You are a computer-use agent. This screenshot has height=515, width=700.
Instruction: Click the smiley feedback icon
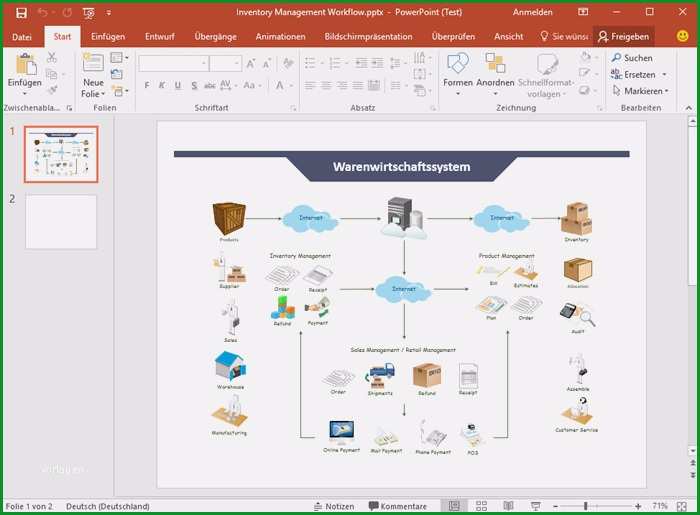pos(682,36)
